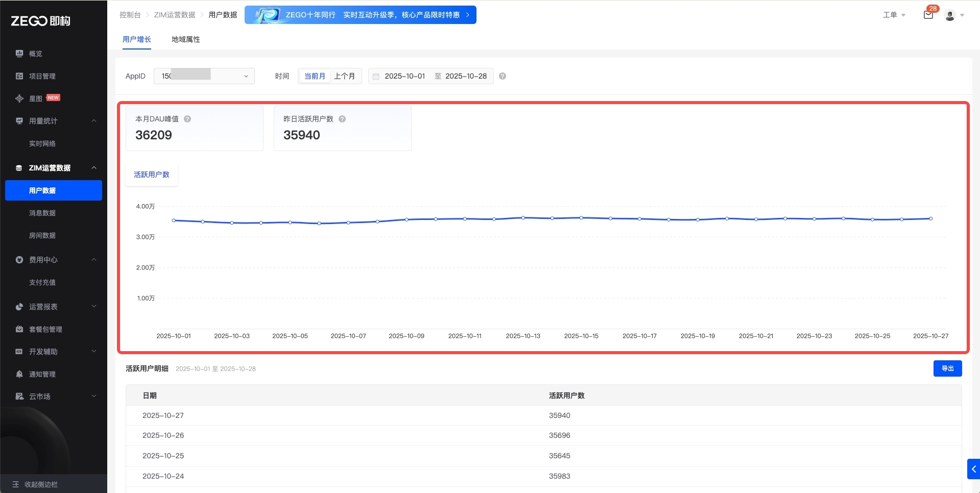Click help icon beside 本月DAU峰值
Viewport: 980px width, 493px height.
(x=187, y=119)
